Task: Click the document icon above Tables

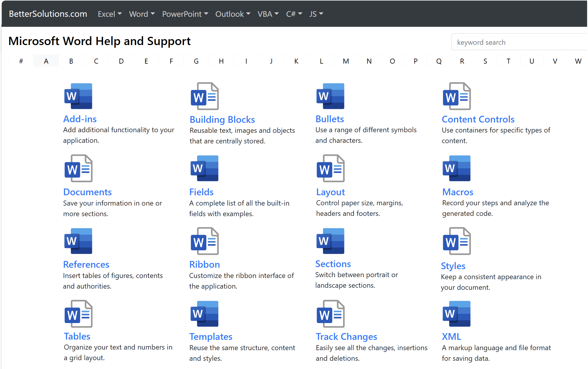Action: click(x=78, y=314)
